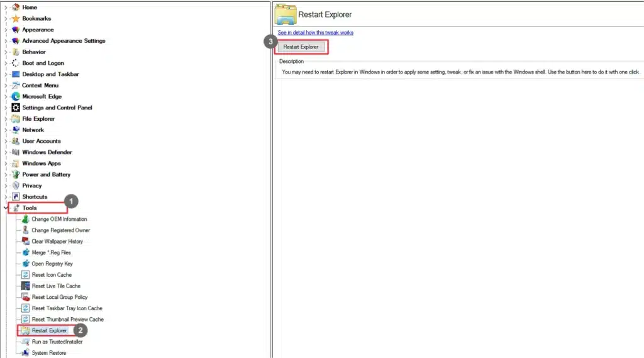Click the Change OEM Information icon
Image resolution: width=644 pixels, height=358 pixels.
pos(25,219)
